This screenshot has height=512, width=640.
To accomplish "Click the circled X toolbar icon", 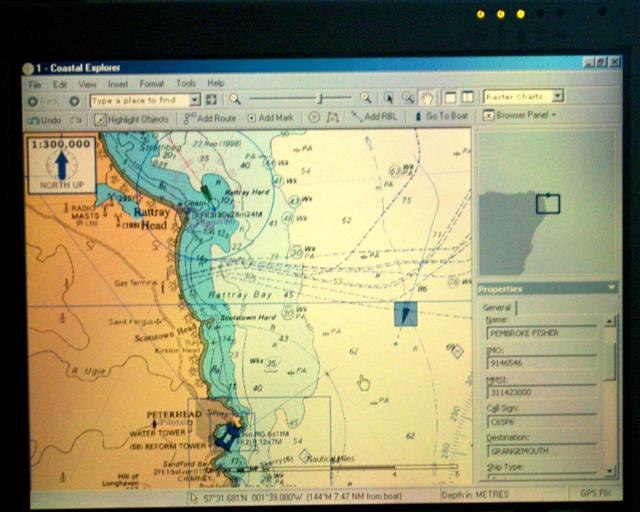I will click(313, 117).
